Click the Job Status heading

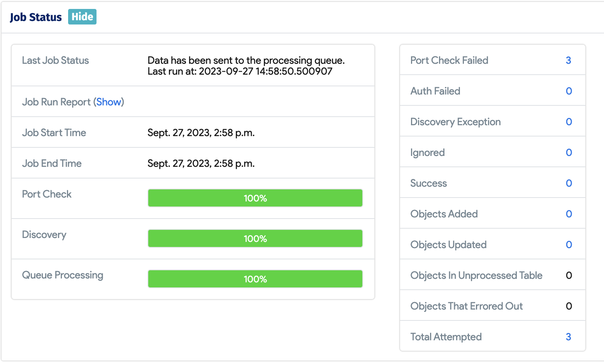(35, 17)
